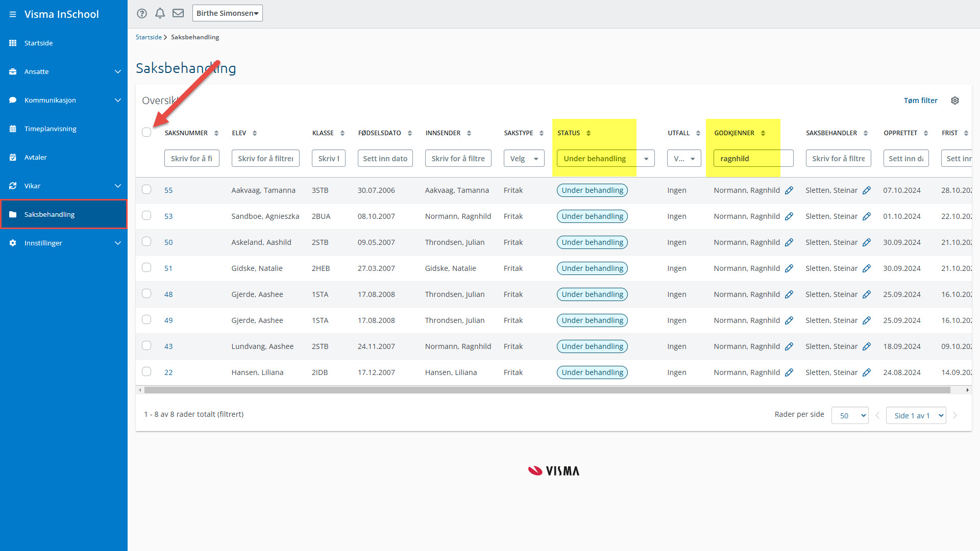Edit case handler pencil for case 53
Screen dimensions: 980x551
pyautogui.click(x=867, y=216)
